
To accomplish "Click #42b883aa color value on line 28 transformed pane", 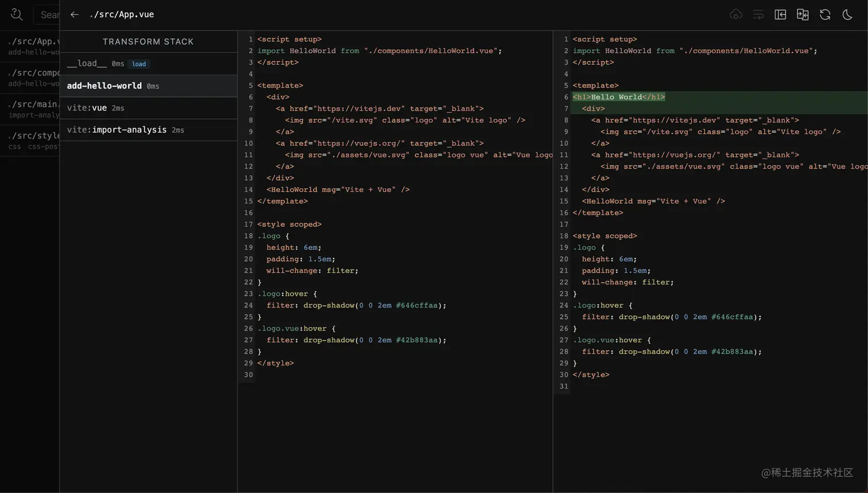I will click(732, 352).
